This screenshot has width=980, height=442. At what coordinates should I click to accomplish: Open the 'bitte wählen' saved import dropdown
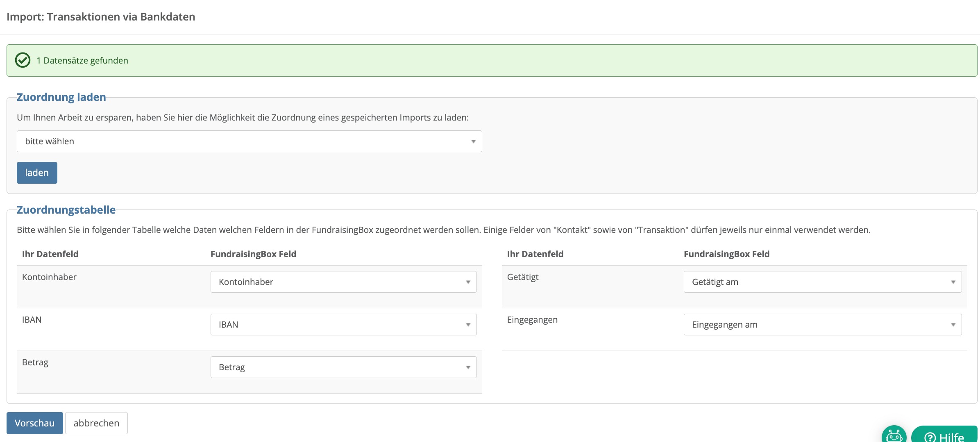pyautogui.click(x=249, y=141)
